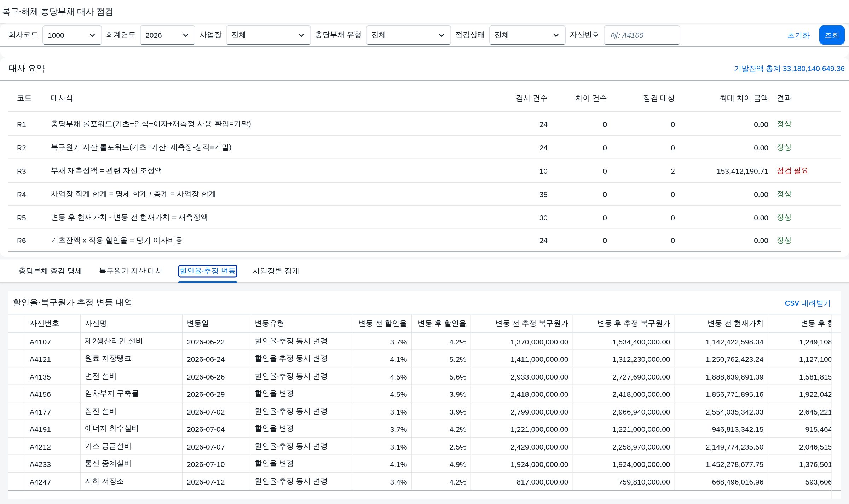
Task: Click asset name 임차부지 구축물
Action: click(112, 394)
